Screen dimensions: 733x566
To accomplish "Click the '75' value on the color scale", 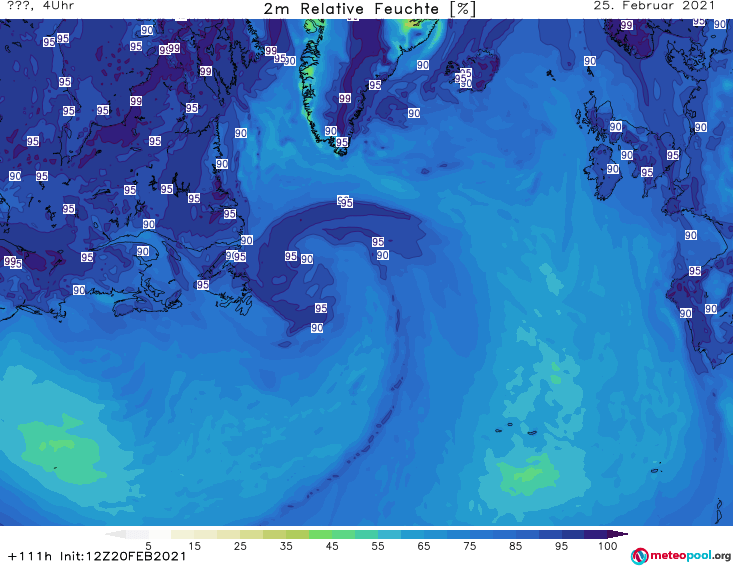I will coord(470,546).
